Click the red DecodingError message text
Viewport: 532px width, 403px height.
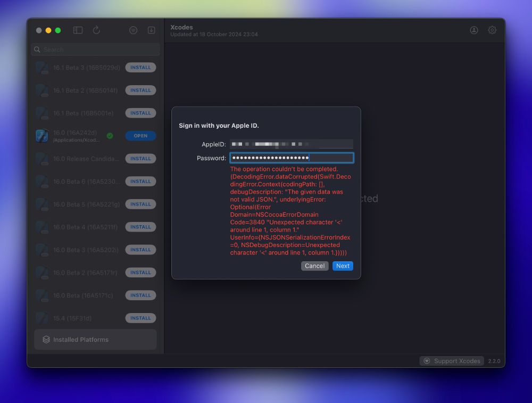(x=290, y=211)
